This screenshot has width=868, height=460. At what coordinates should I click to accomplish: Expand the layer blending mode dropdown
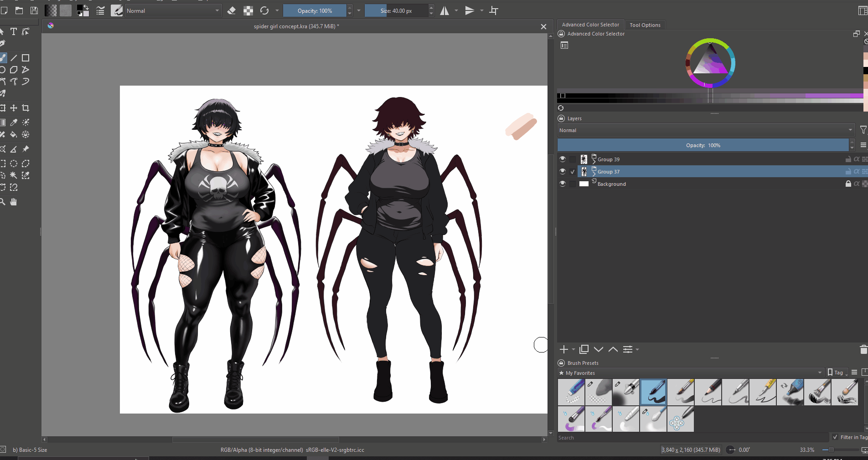(x=705, y=130)
